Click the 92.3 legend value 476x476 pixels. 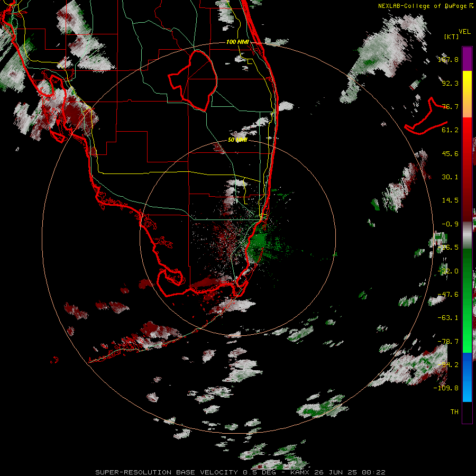[x=450, y=83]
